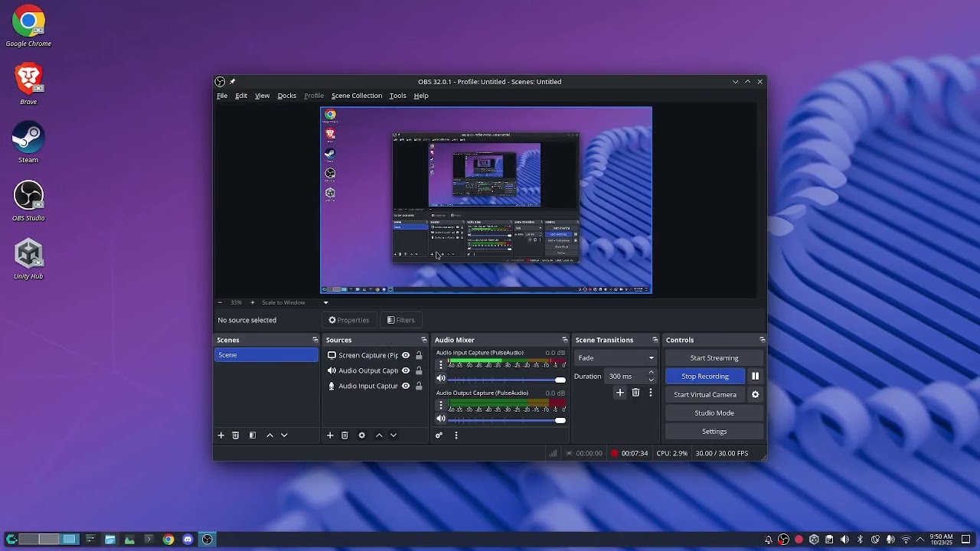
Task: Mute the Audio Input Capture speaker icon
Action: (x=441, y=379)
